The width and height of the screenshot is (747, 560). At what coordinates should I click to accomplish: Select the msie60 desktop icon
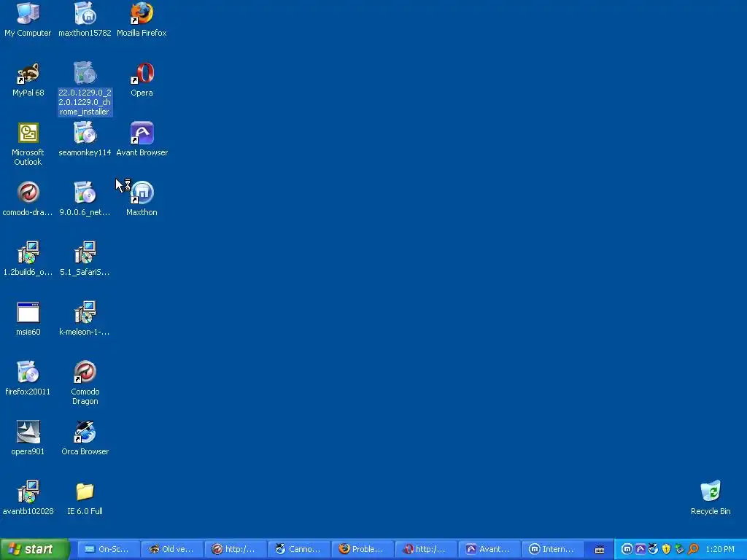pyautogui.click(x=28, y=319)
